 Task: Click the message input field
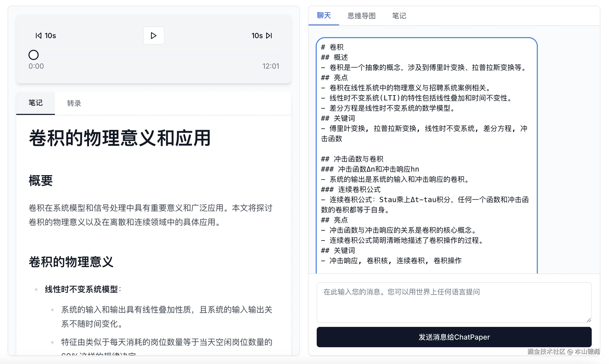(454, 302)
